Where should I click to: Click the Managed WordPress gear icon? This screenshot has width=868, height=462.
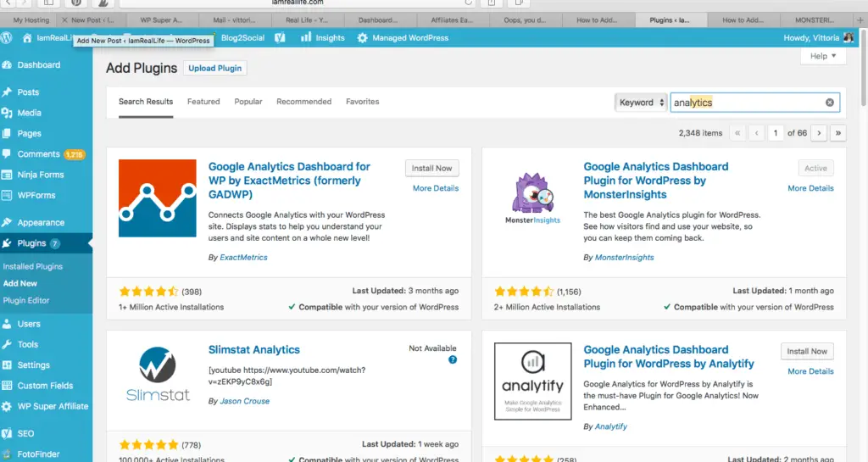[362, 37]
